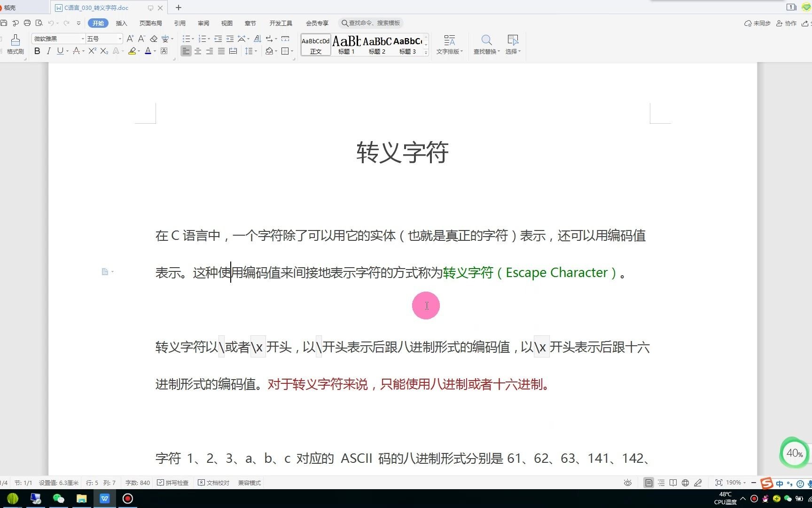This screenshot has width=812, height=508.
Task: Click the sort icon in paragraph group
Action: pyautogui.click(x=257, y=39)
